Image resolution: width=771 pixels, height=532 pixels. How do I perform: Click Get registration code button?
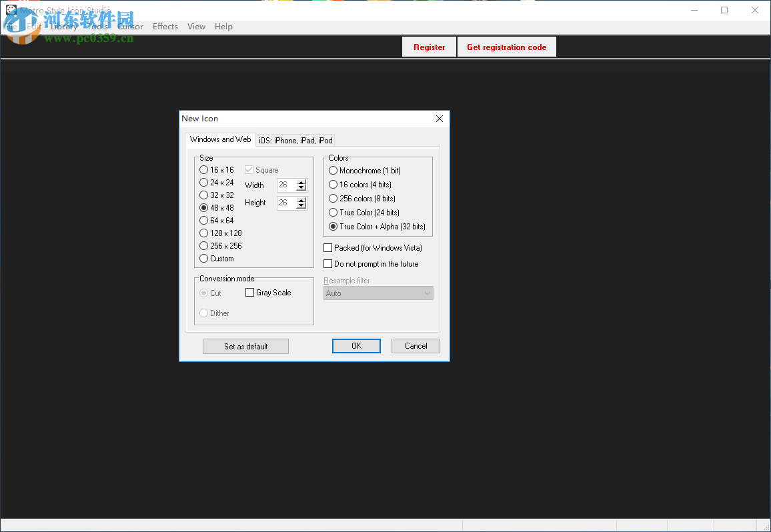(x=506, y=47)
